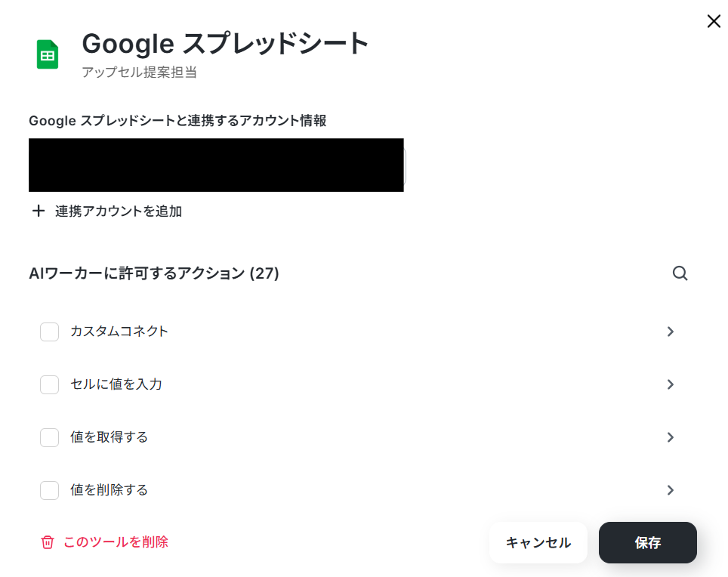728x577 pixels.
Task: Click the 連携アカウントを追加 link
Action: [119, 211]
